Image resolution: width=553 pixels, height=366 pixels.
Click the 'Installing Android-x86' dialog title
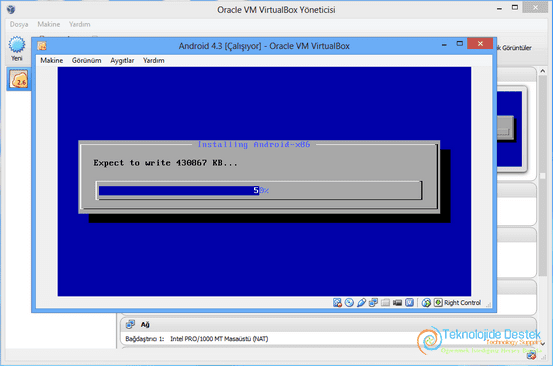point(254,145)
